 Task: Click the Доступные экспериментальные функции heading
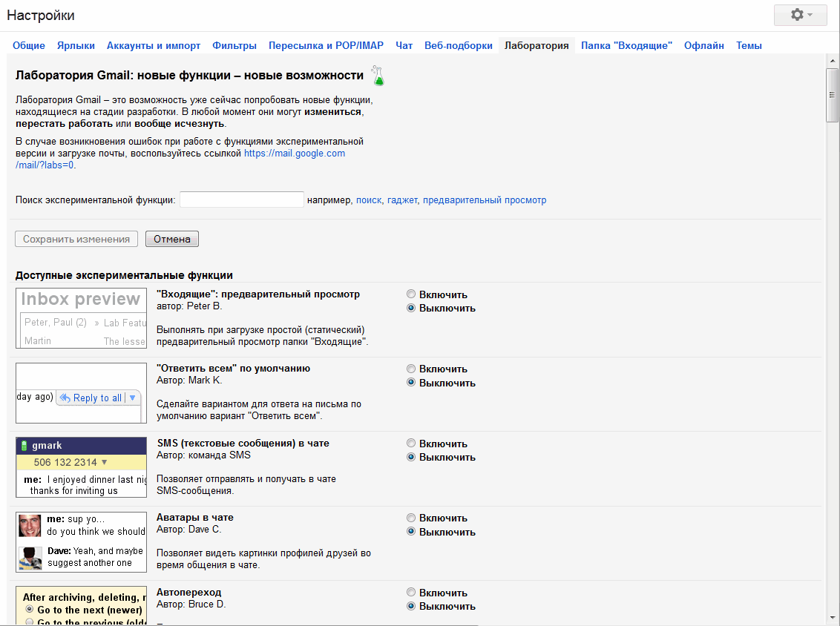pyautogui.click(x=124, y=275)
